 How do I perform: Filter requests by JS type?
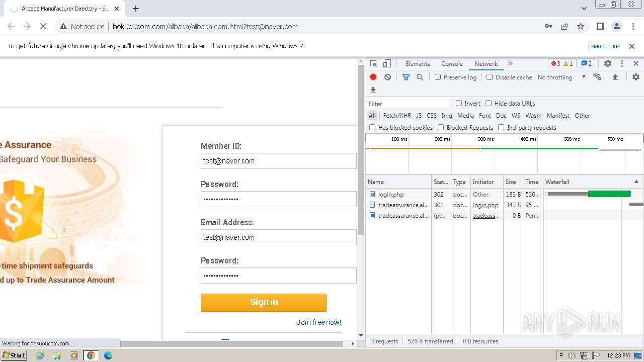(x=419, y=116)
